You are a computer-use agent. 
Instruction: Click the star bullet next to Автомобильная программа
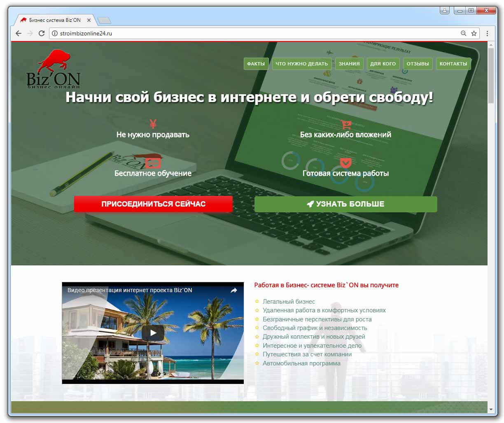click(257, 363)
